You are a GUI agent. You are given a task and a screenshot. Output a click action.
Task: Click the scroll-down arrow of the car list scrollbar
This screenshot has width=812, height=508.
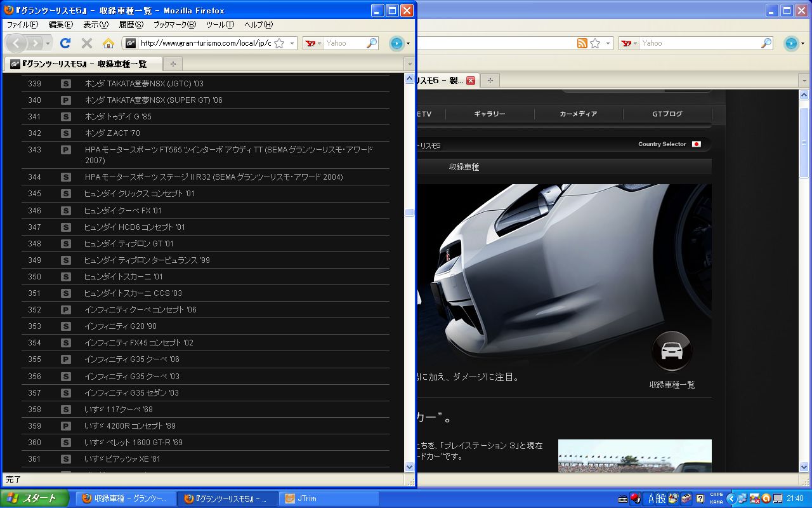pyautogui.click(x=409, y=467)
